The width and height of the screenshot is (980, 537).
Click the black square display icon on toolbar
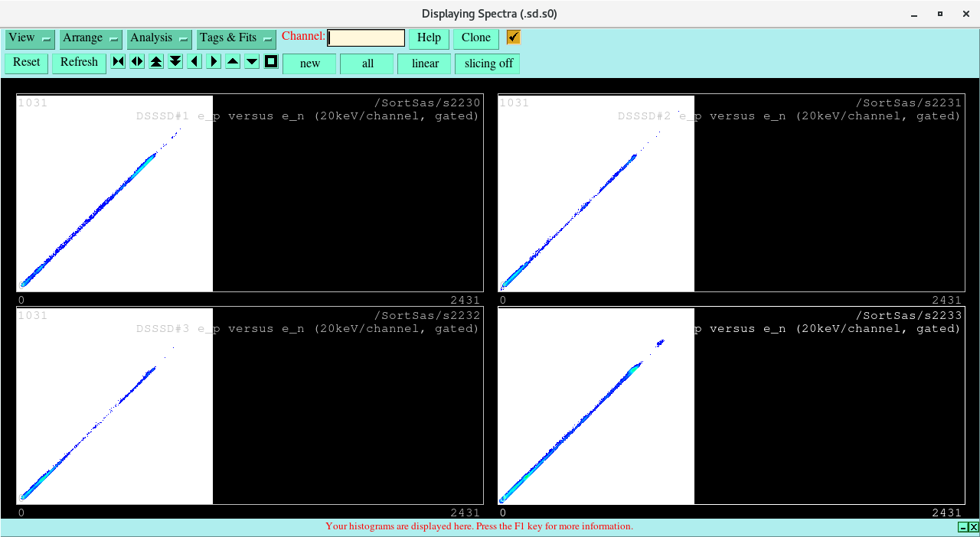pyautogui.click(x=270, y=61)
